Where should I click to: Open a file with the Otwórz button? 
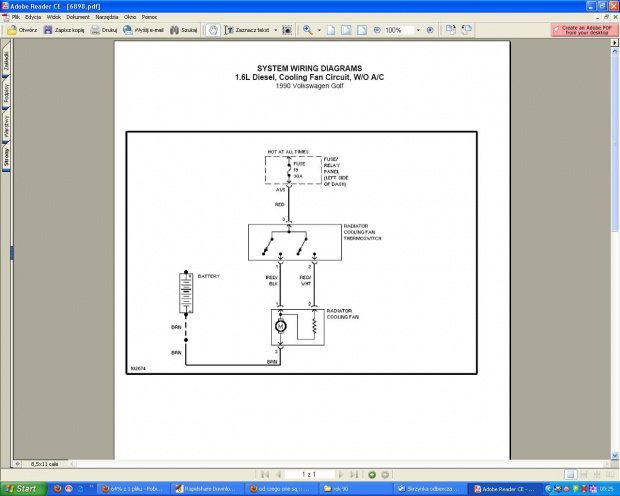[22, 30]
